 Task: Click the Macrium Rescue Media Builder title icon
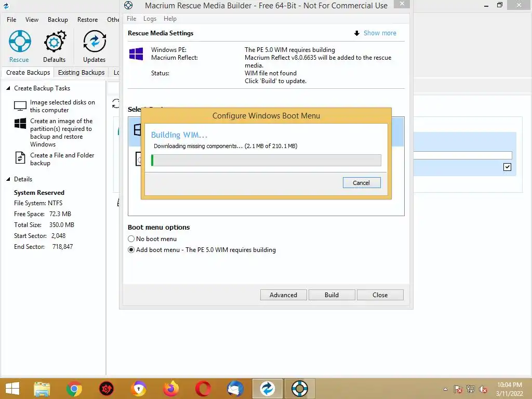(x=128, y=5)
